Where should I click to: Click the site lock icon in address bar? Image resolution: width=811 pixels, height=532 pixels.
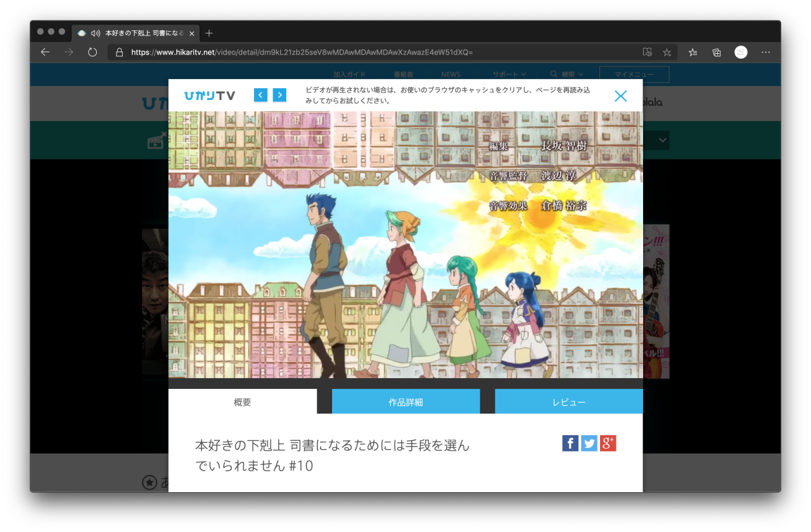(119, 53)
